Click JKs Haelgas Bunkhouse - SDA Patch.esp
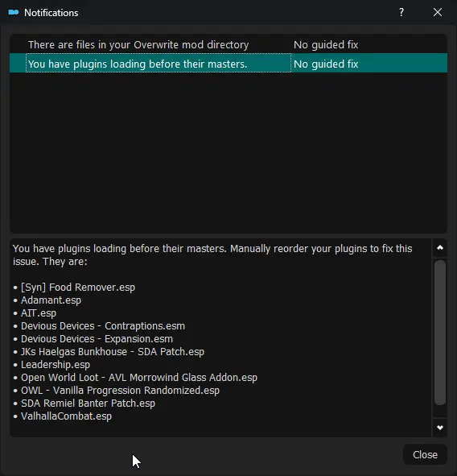 [113, 352]
